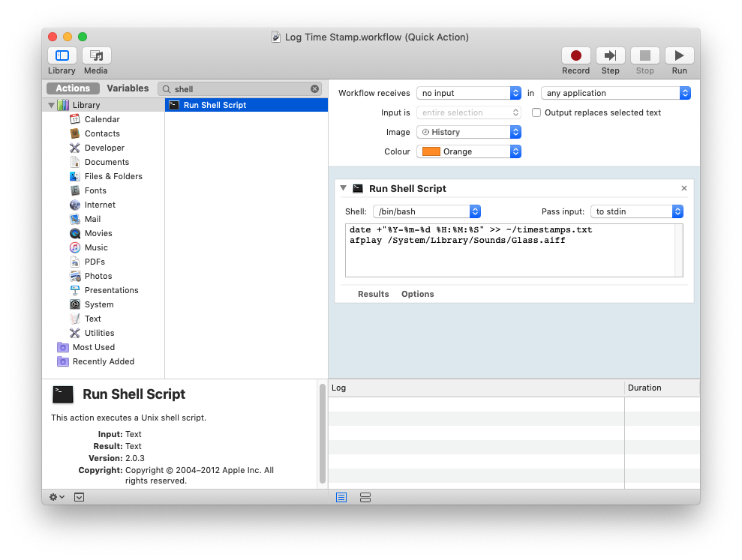Run the workflow
Screen dimensions: 742x560
(679, 55)
